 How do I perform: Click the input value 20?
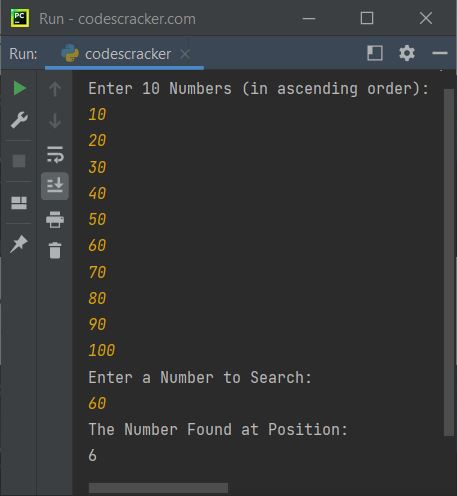tap(97, 140)
